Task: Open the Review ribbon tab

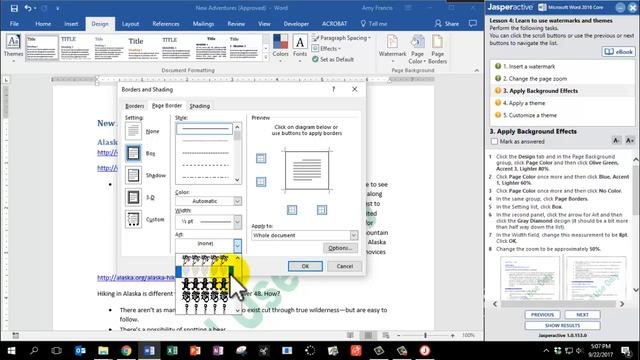Action: (236, 24)
